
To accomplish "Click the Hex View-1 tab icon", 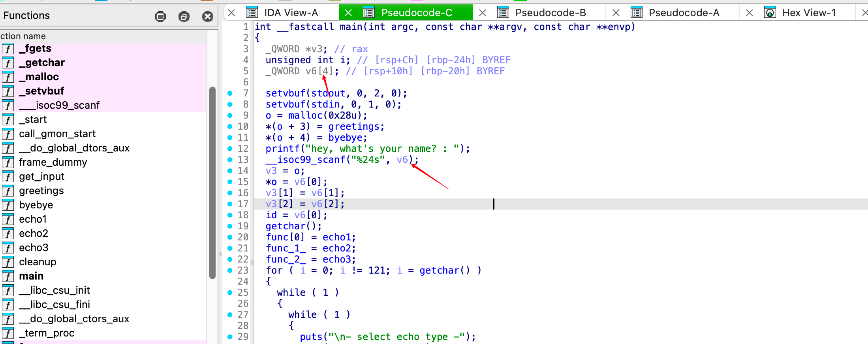I will 770,13.
